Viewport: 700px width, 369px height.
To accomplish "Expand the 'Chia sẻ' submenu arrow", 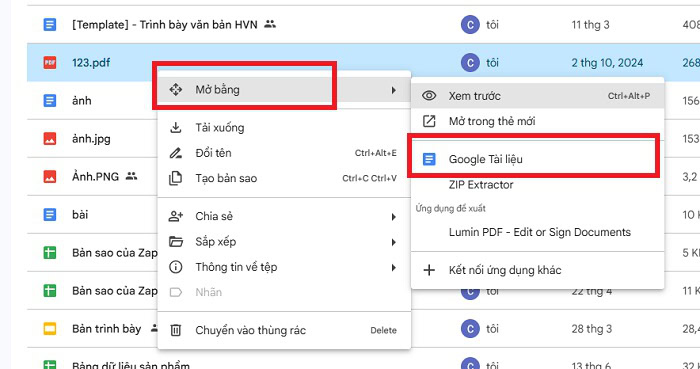I will 393,217.
